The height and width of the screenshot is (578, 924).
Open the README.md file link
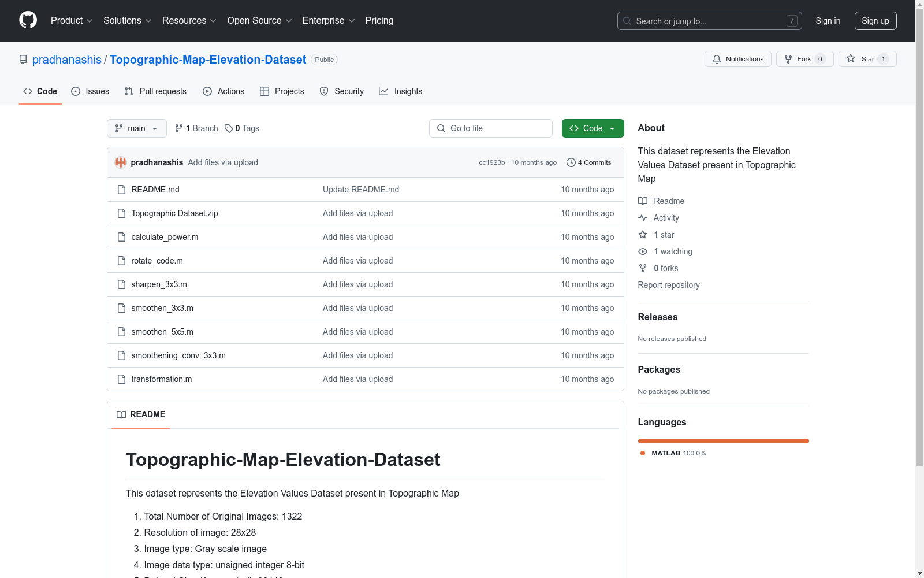click(x=155, y=190)
